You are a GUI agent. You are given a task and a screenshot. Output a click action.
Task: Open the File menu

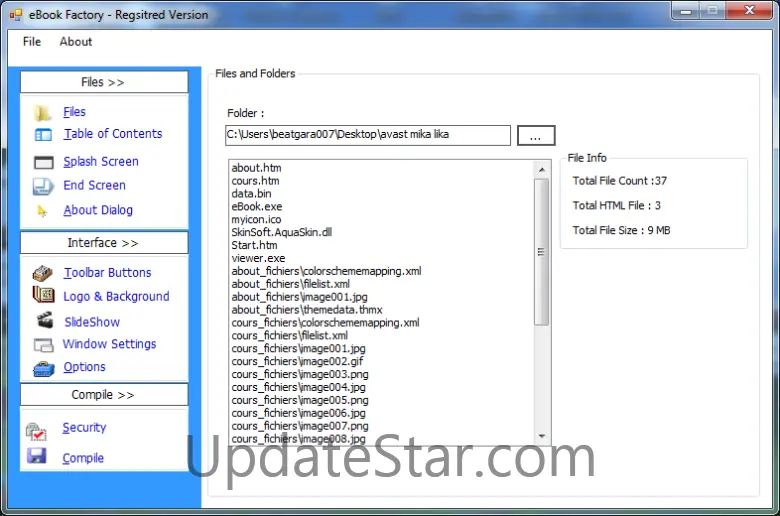point(32,42)
